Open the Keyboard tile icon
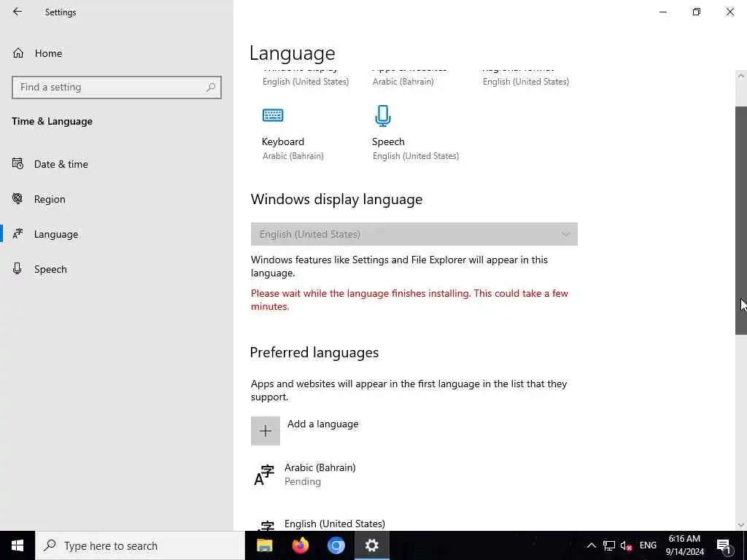 point(273,115)
